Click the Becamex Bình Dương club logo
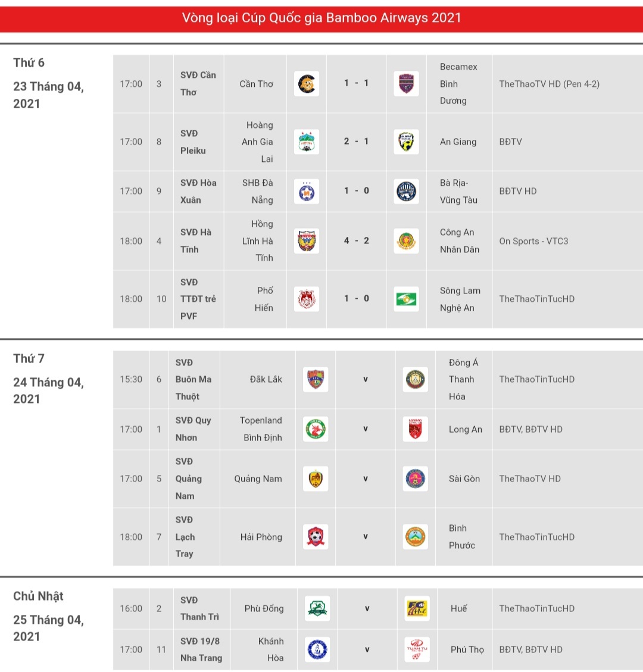This screenshot has height=672, width=643. click(x=407, y=84)
